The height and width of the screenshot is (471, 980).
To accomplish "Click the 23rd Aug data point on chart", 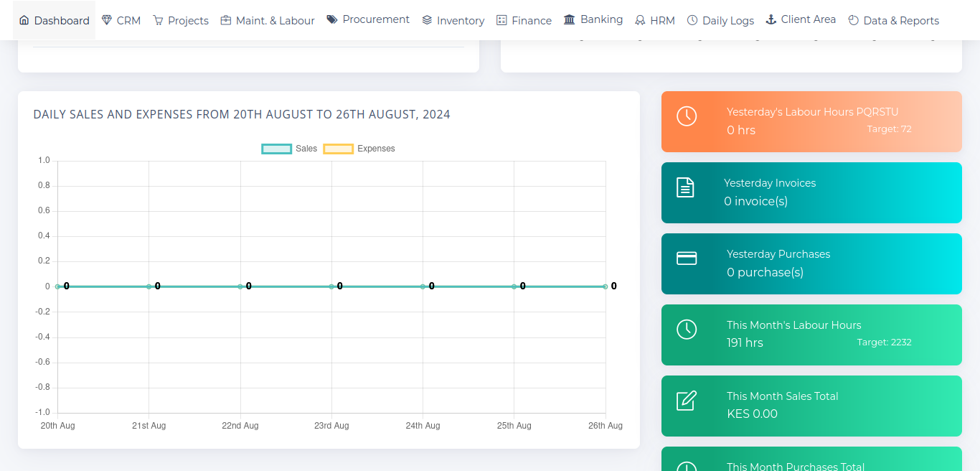I will 331,286.
